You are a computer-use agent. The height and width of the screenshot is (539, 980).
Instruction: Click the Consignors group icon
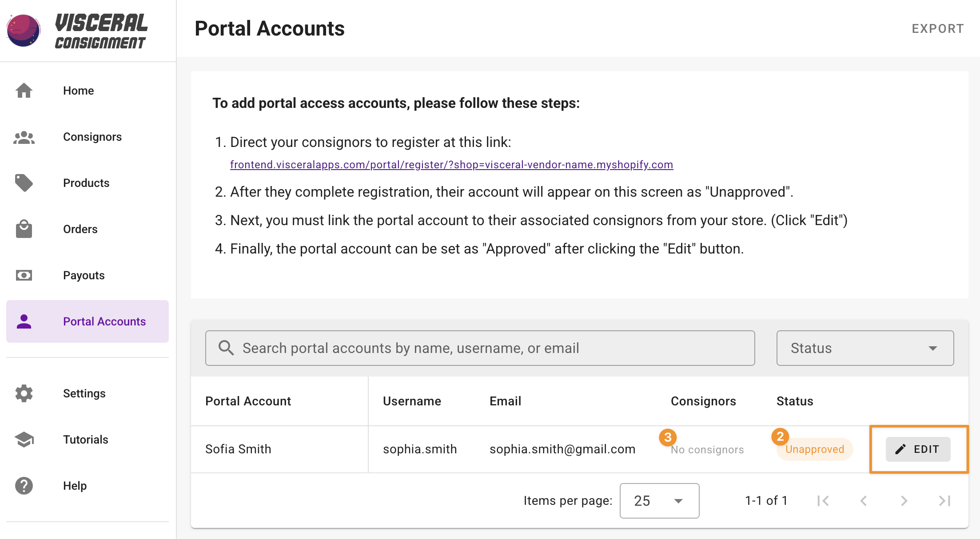pyautogui.click(x=24, y=137)
